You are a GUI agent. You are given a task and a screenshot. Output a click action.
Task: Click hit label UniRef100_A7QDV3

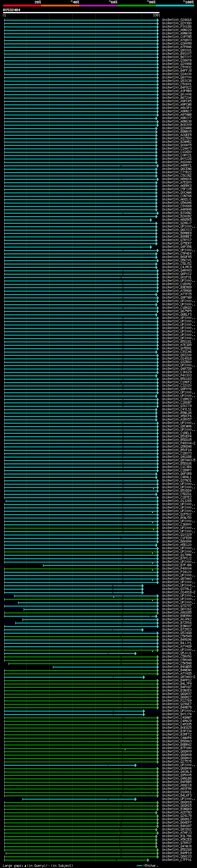[x=177, y=40]
